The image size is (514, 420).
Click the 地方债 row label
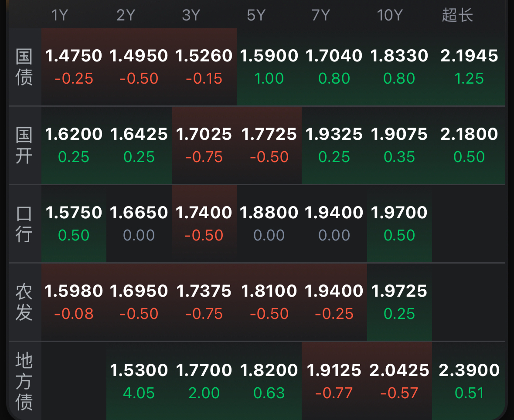point(24,381)
